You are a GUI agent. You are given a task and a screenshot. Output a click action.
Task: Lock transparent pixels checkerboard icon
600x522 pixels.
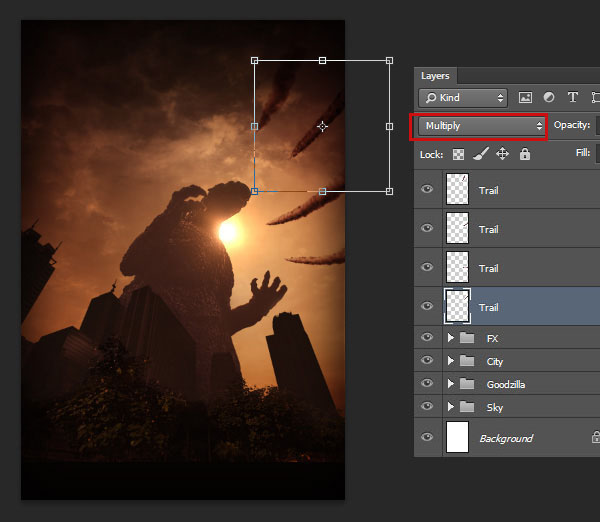[458, 154]
